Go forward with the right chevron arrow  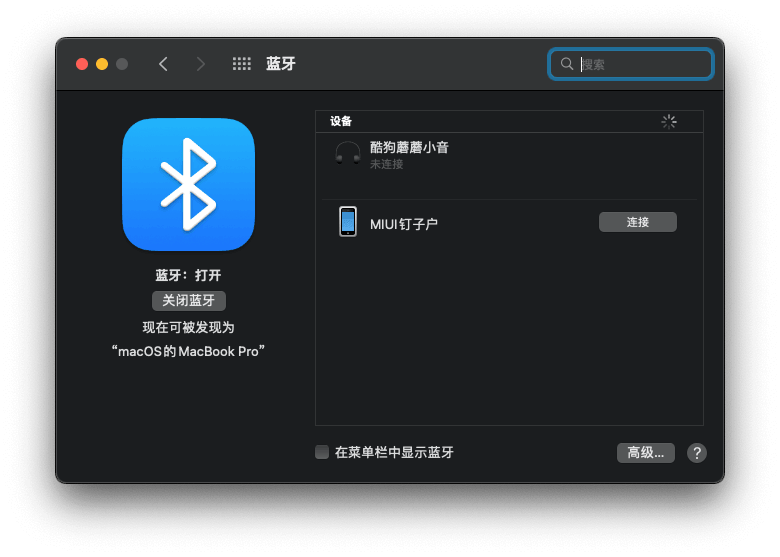point(200,64)
